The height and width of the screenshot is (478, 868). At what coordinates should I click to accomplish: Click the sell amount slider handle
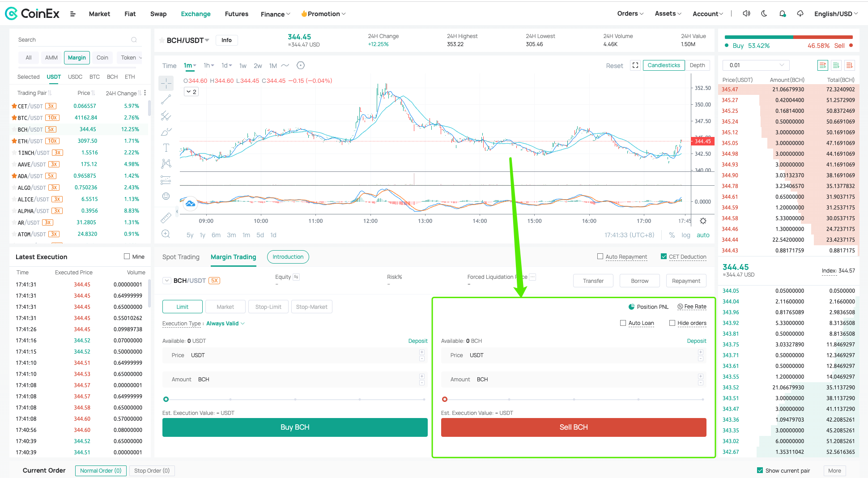pos(444,399)
